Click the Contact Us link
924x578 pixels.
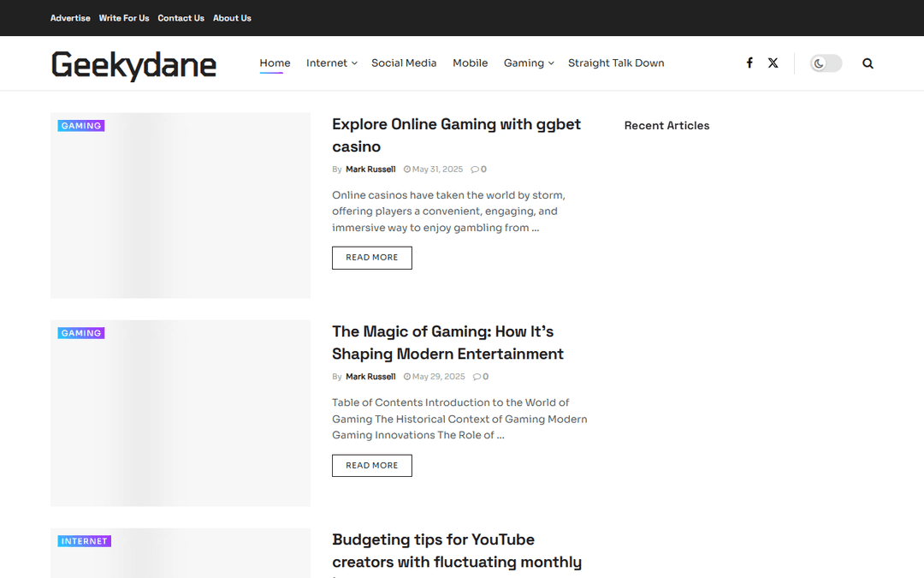point(181,18)
